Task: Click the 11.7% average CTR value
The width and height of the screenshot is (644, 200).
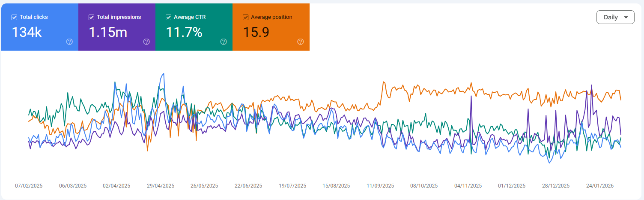Action: coord(185,32)
